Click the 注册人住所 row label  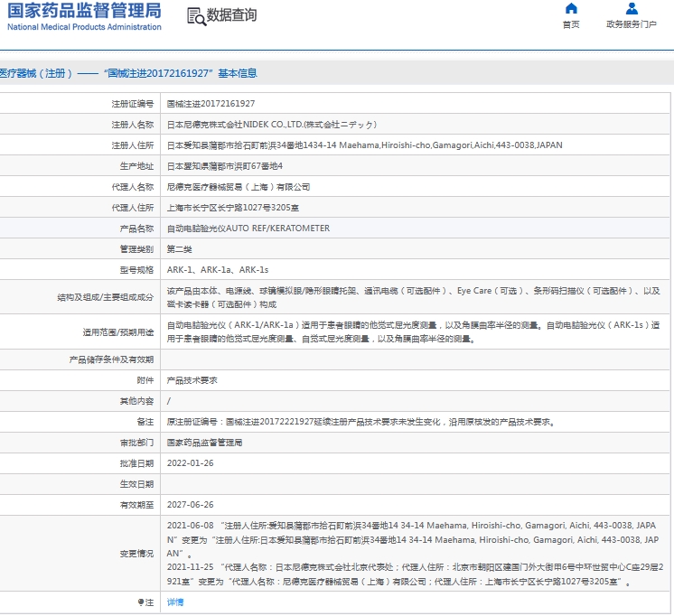[x=133, y=145]
